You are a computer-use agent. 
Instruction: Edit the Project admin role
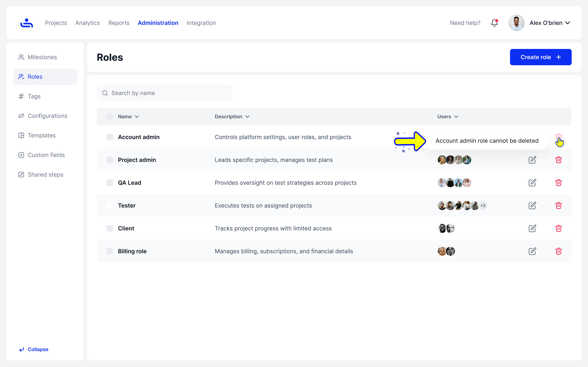[x=532, y=160]
